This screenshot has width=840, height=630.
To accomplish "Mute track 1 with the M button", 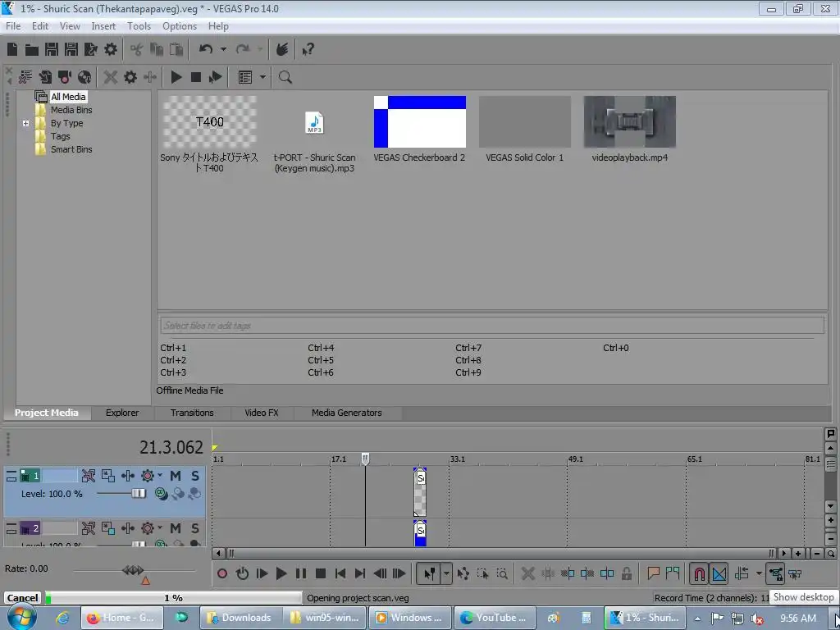I will tap(176, 476).
